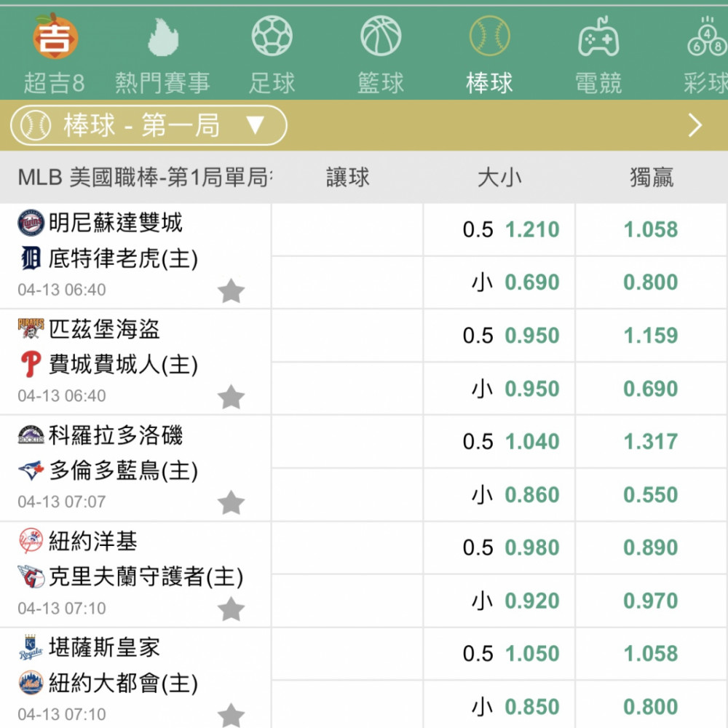
Task: Bet over 0.5 at 0.980 for 洋基 game
Action: pyautogui.click(x=499, y=547)
